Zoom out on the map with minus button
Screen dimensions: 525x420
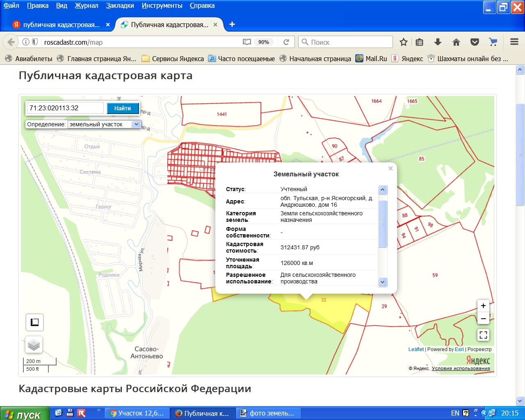[x=483, y=318]
